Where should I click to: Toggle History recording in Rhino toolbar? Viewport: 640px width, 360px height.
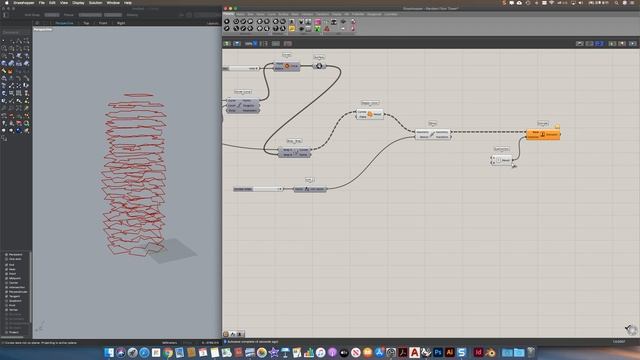(132, 15)
